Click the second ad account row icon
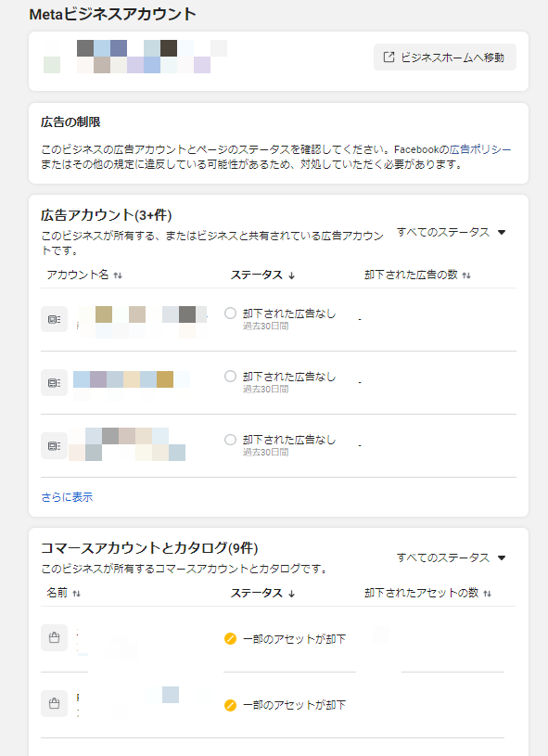The image size is (548, 756). [54, 383]
